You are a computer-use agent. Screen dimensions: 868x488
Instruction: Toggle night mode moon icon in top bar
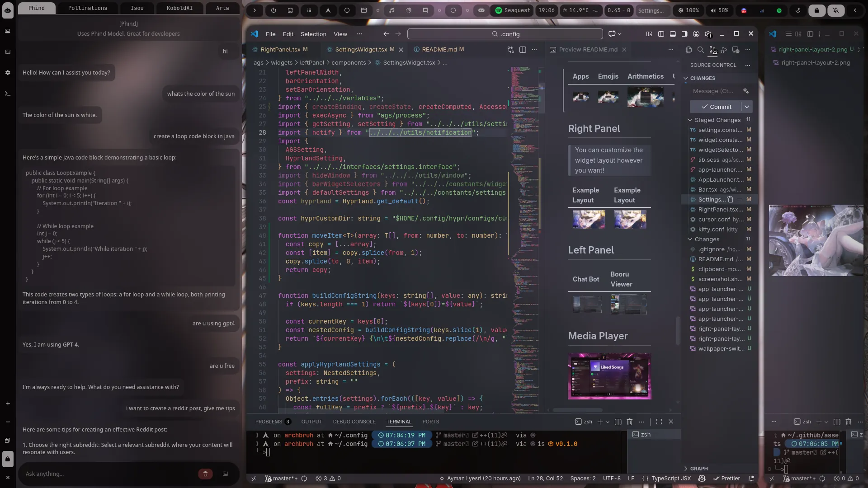point(798,10)
